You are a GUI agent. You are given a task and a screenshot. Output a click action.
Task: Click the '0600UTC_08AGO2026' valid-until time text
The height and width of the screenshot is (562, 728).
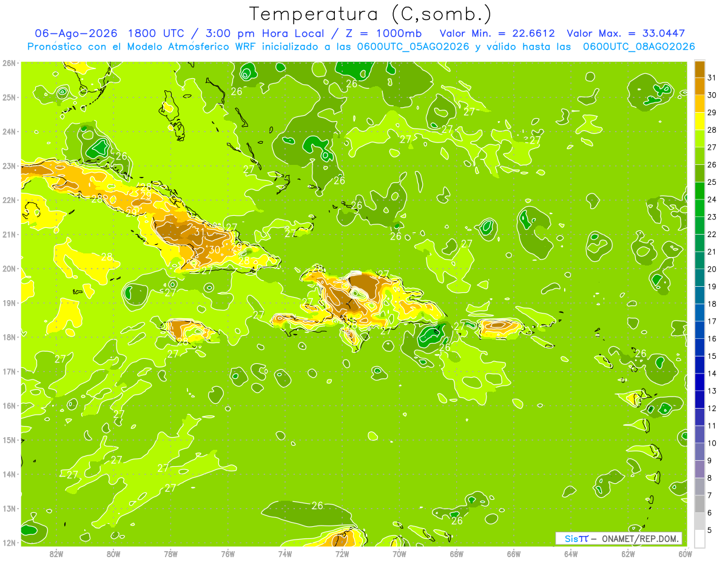point(639,47)
